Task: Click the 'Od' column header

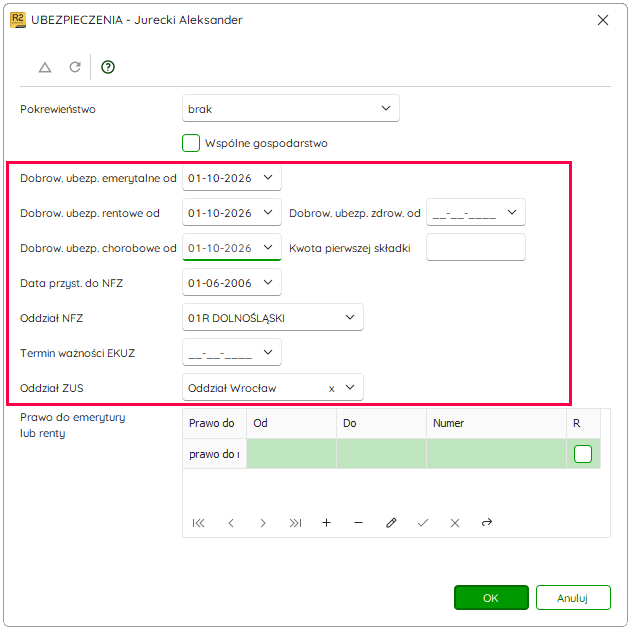Action: tap(291, 423)
